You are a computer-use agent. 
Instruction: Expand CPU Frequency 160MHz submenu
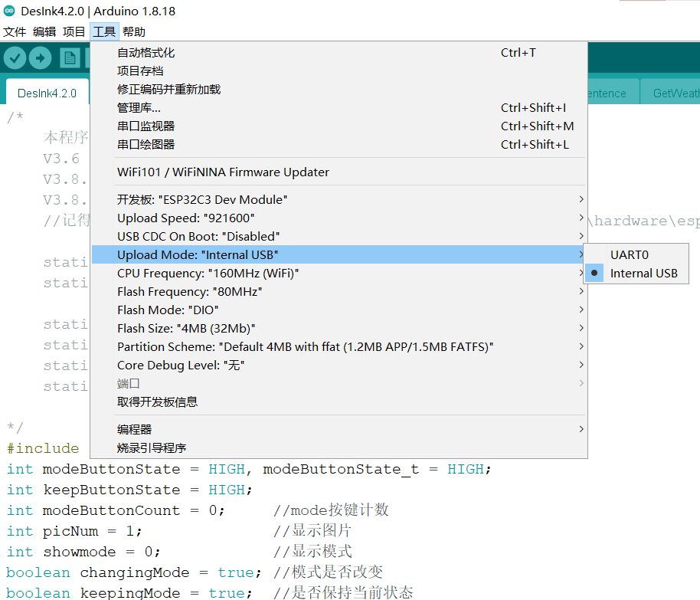(x=339, y=273)
